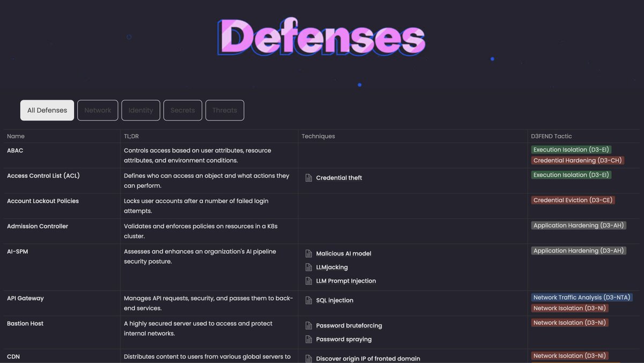Screen dimensions: 644x363
Task: Click the page icon beside Malicious AI model
Action: 309,253
